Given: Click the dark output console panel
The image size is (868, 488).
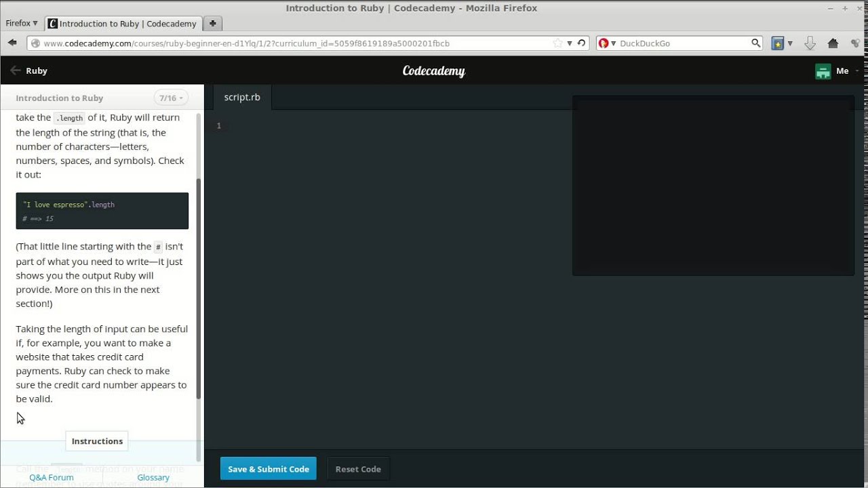Looking at the screenshot, I should point(713,186).
